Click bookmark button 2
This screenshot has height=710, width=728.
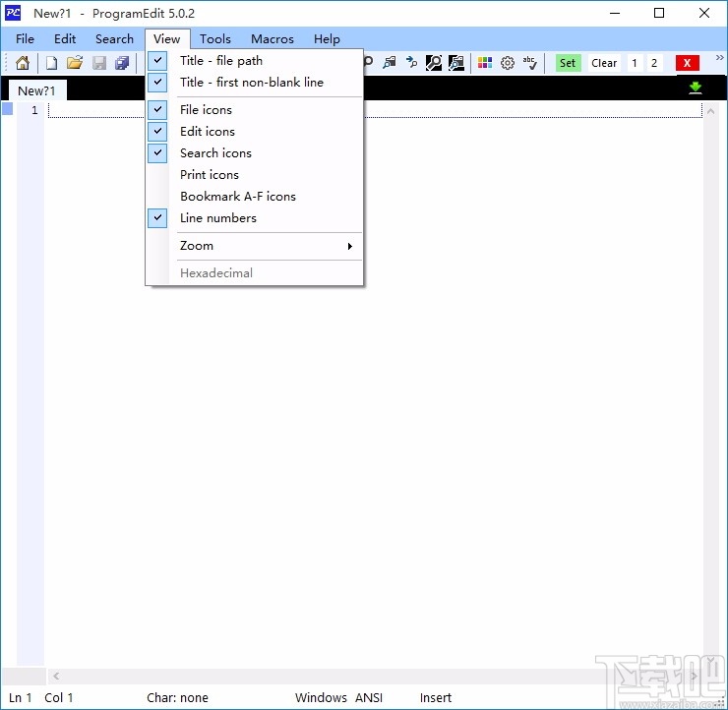click(x=653, y=63)
